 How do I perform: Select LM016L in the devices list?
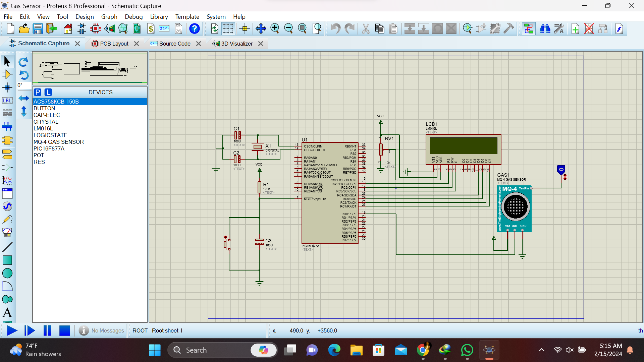coord(90,128)
